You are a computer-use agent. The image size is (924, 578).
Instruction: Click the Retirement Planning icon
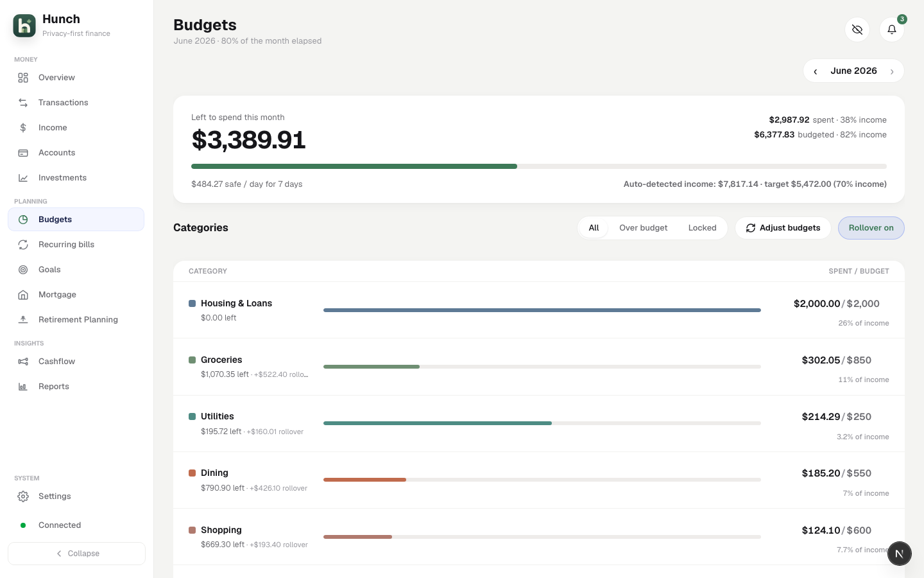click(x=23, y=320)
